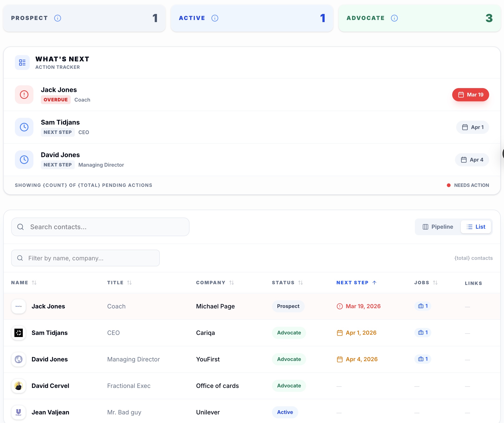Switch to List view

[x=476, y=227]
